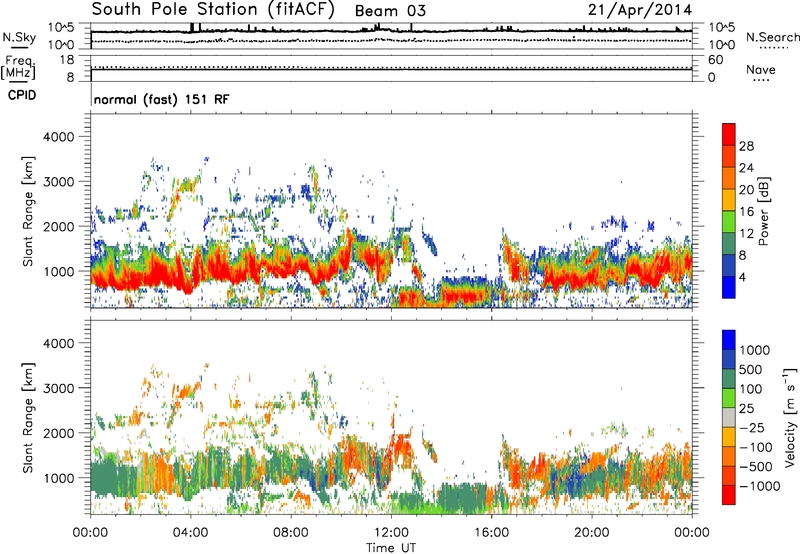Click the left '10^5' noise axis tick
800x554 pixels.
point(61,28)
